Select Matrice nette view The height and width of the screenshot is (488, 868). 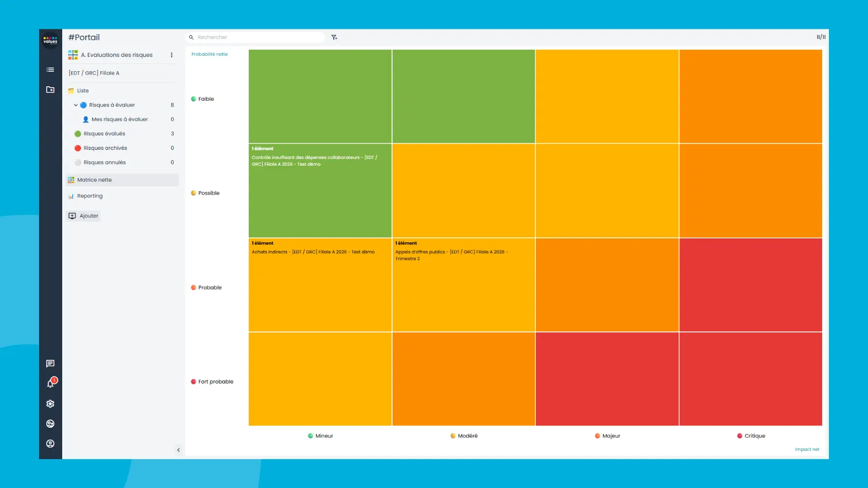pos(95,180)
